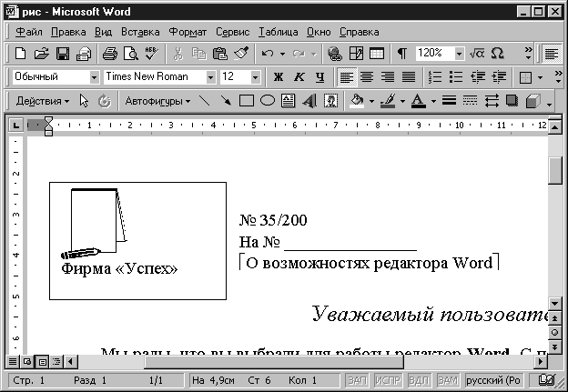
Task: Justify the paragraph text
Action: 409,77
